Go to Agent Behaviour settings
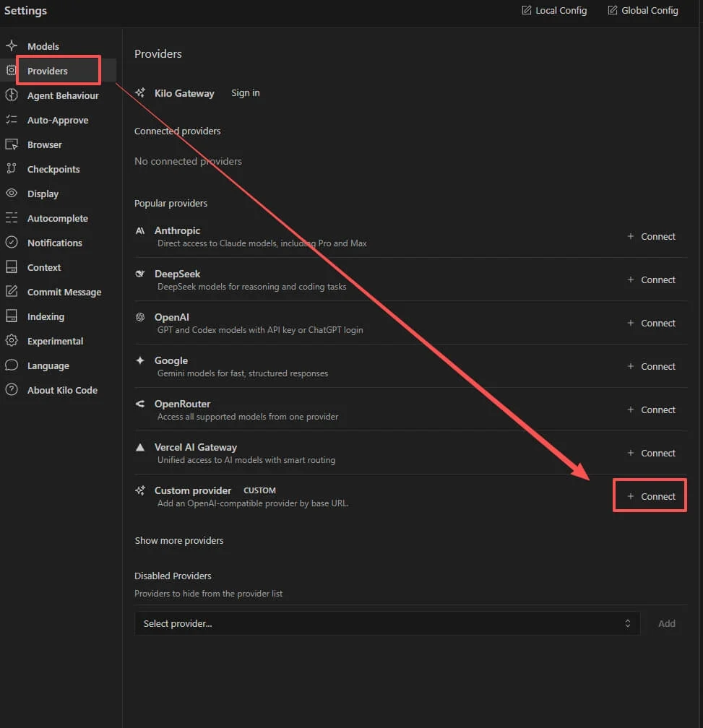The image size is (703, 728). pyautogui.click(x=63, y=95)
